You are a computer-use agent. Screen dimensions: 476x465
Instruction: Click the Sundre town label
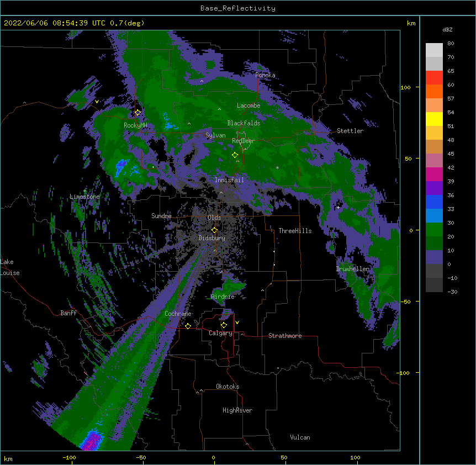point(161,216)
